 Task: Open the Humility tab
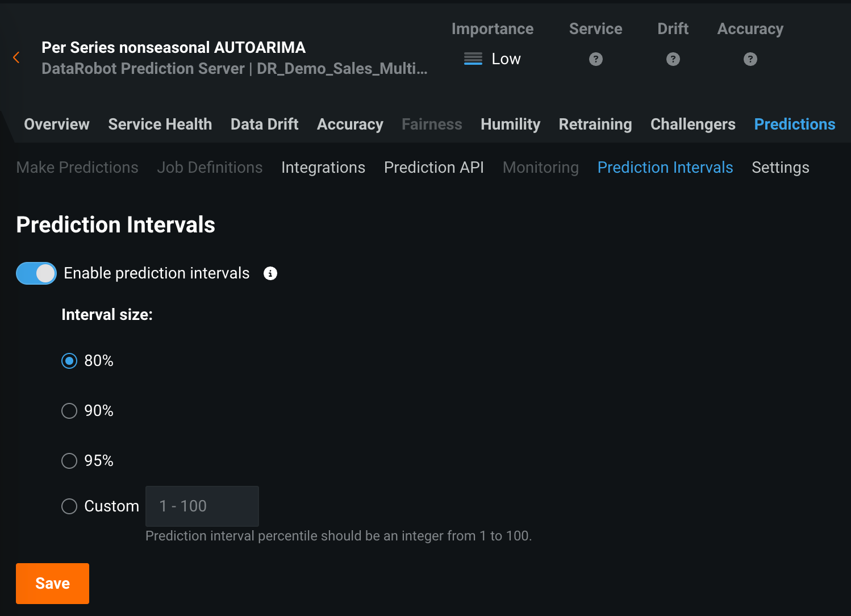click(510, 124)
